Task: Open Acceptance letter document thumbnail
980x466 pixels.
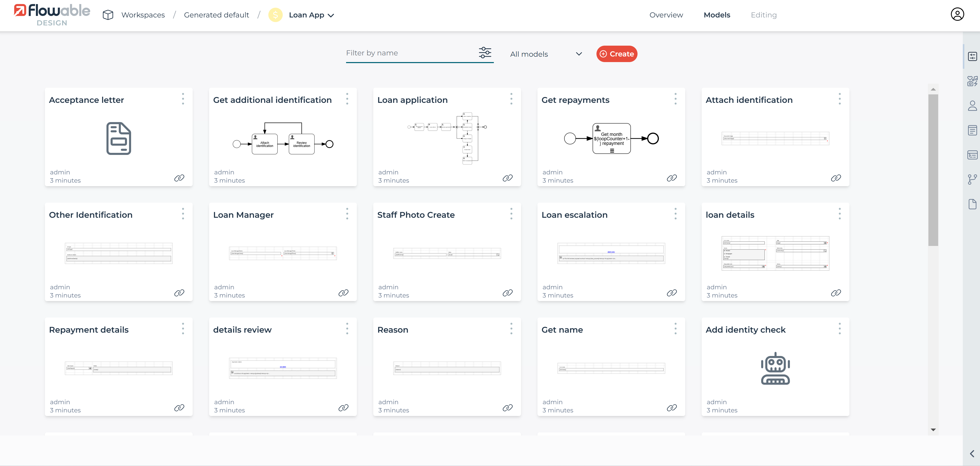Action: click(x=119, y=138)
